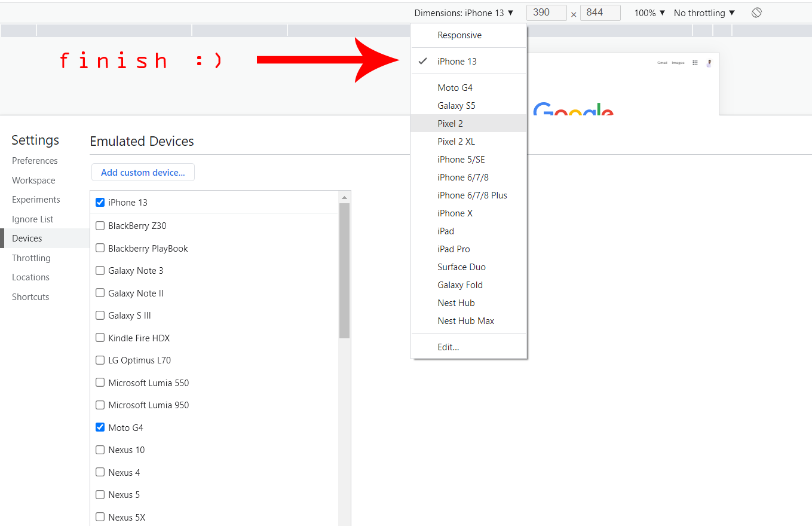Enable Galaxy S III checkbox
This screenshot has width=812, height=526.
coord(100,315)
